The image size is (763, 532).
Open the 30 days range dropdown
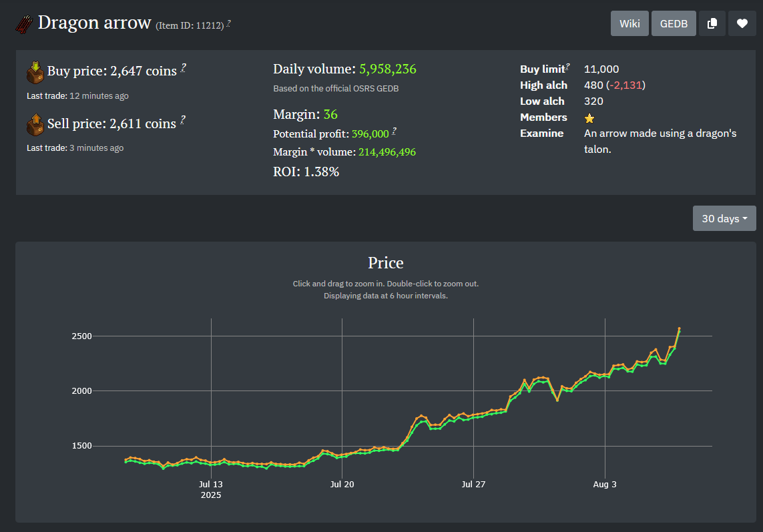click(x=724, y=218)
